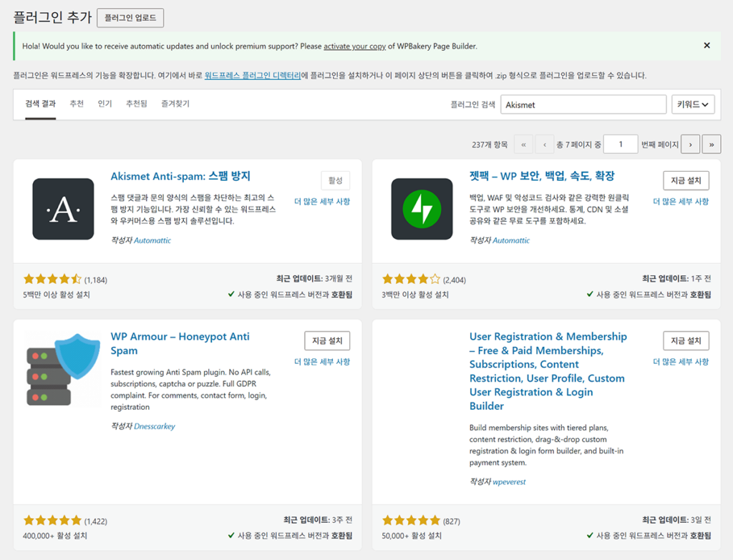Click the 5백만 이상 활성 설치 text
Viewport: 733px width, 560px height.
coord(57,295)
